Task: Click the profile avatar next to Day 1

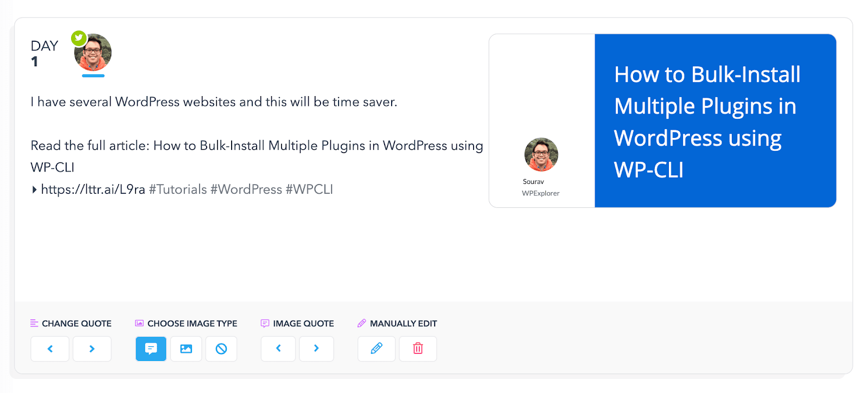Action: coord(93,53)
